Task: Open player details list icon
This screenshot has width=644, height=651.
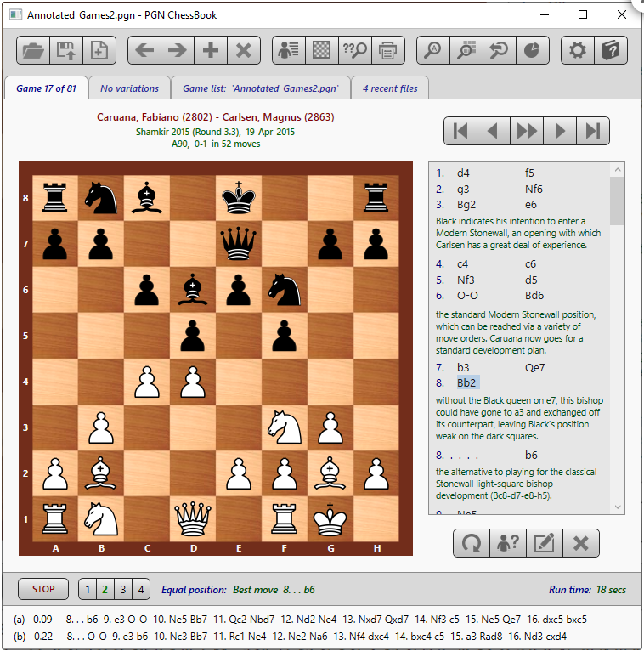Action: pyautogui.click(x=289, y=50)
